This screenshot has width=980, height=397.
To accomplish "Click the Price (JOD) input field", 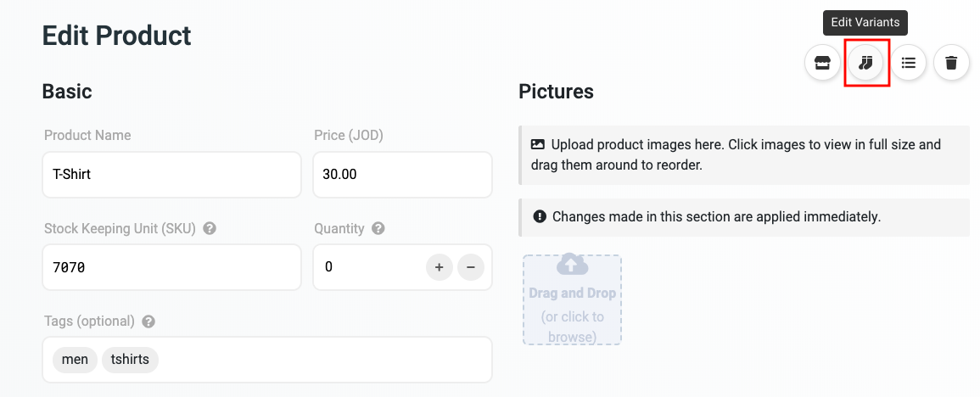I will click(402, 175).
